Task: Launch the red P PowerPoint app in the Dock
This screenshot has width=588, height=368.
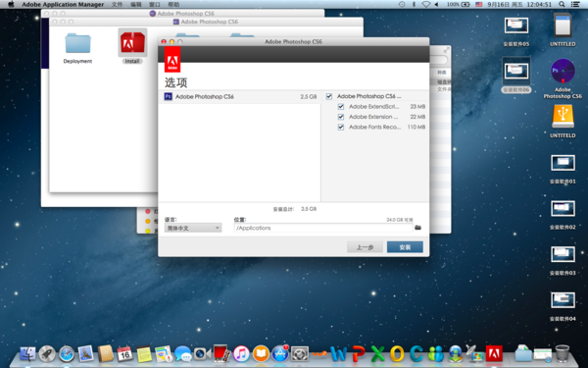Action: 358,353
